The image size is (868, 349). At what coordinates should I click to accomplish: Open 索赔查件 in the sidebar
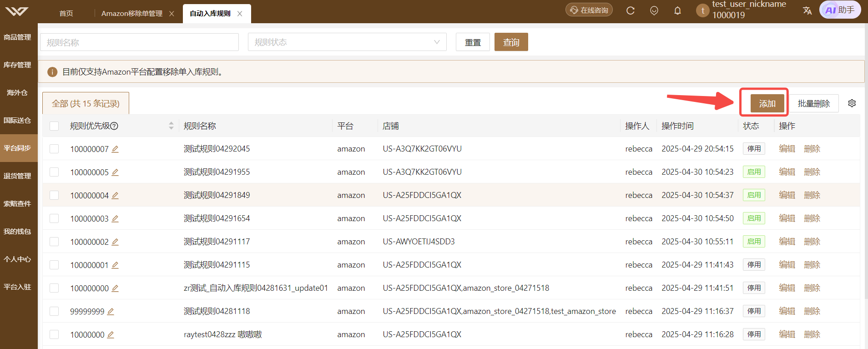18,204
